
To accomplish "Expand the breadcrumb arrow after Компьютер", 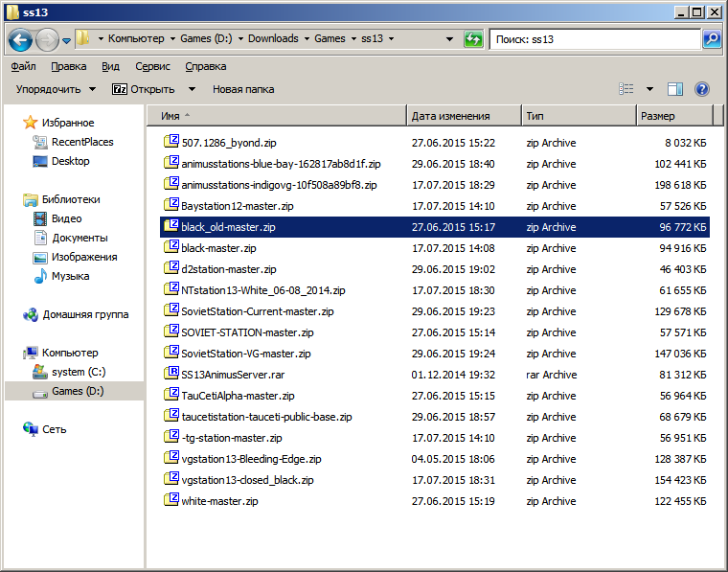I will [x=172, y=38].
